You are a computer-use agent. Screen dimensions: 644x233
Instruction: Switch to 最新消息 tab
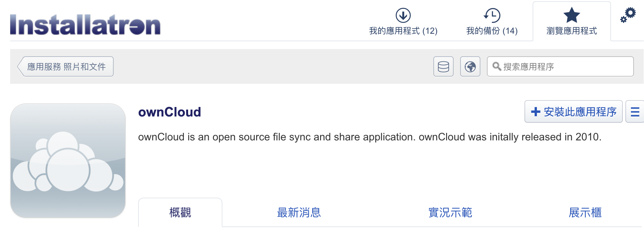tap(299, 213)
